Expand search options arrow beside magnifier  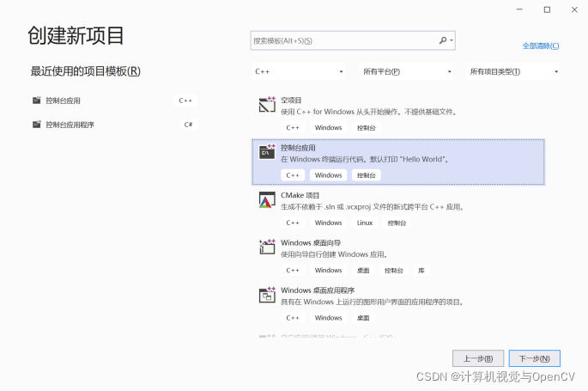point(452,40)
